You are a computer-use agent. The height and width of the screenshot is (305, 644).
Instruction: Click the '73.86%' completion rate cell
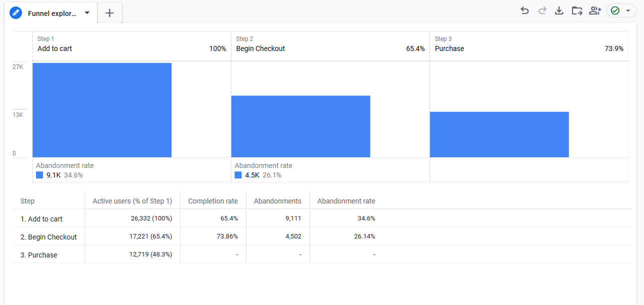pos(226,236)
